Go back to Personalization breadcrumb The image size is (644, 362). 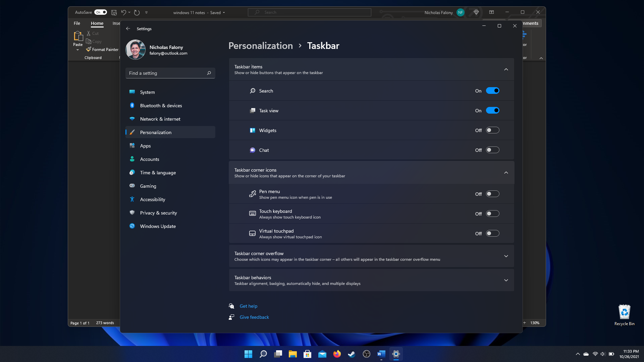(261, 46)
